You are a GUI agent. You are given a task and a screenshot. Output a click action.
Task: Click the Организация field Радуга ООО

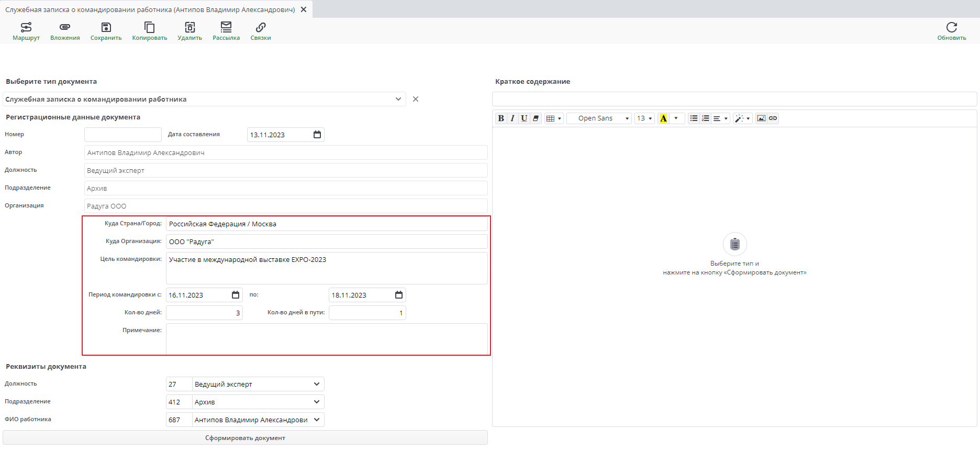[x=286, y=206]
